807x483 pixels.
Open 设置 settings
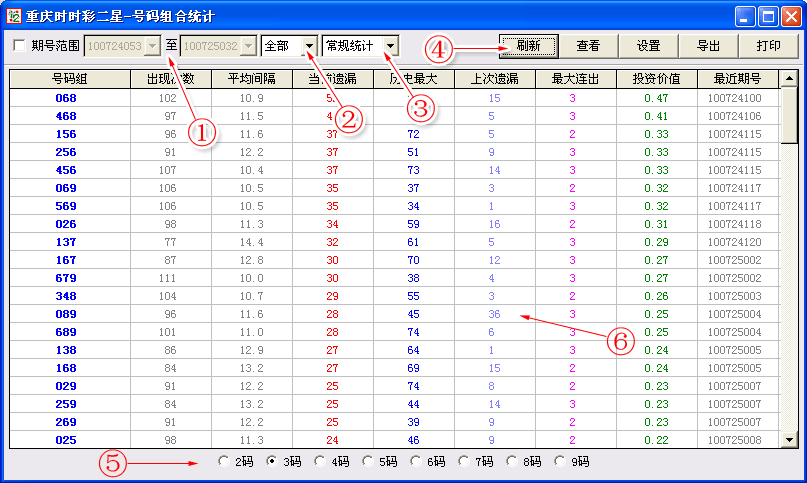coord(648,46)
